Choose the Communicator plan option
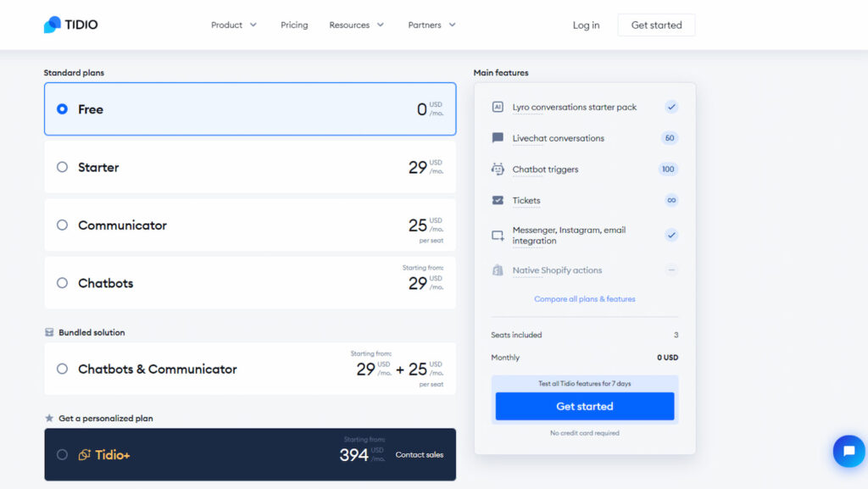 point(61,225)
